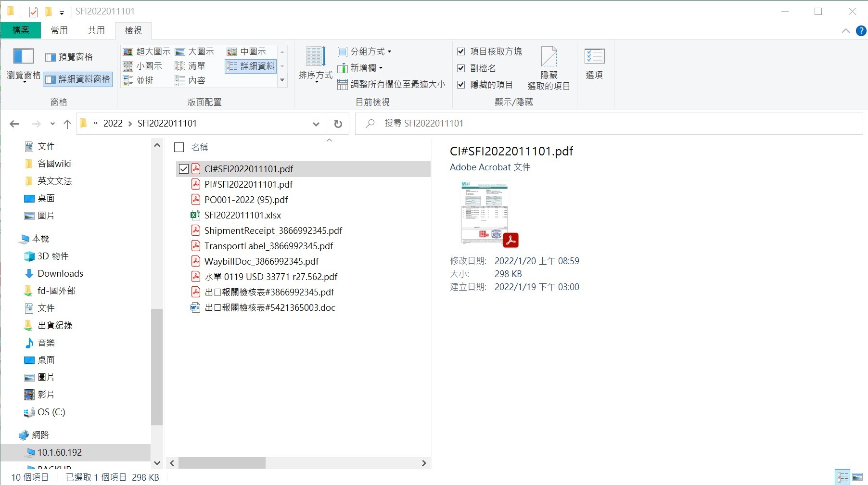This screenshot has height=485, width=868.
Task: Click the 搜尋 SFI2022011101 search box
Action: (x=609, y=124)
